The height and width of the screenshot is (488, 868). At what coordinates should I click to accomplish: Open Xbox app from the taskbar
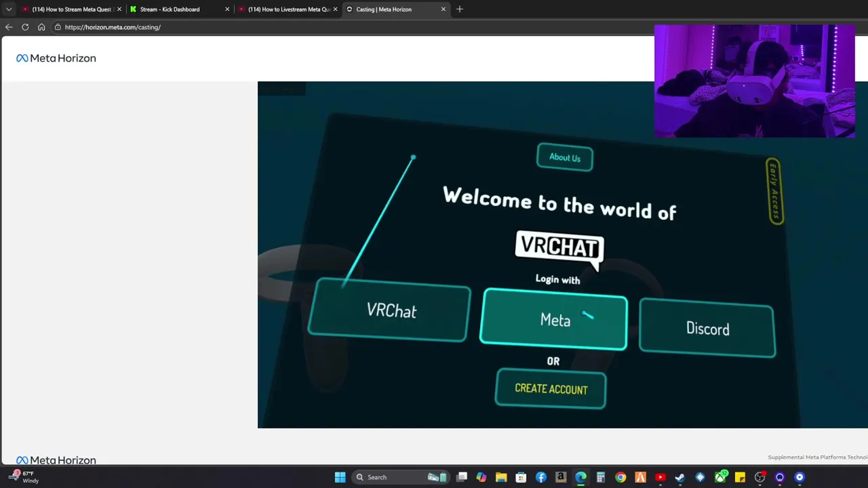720,477
